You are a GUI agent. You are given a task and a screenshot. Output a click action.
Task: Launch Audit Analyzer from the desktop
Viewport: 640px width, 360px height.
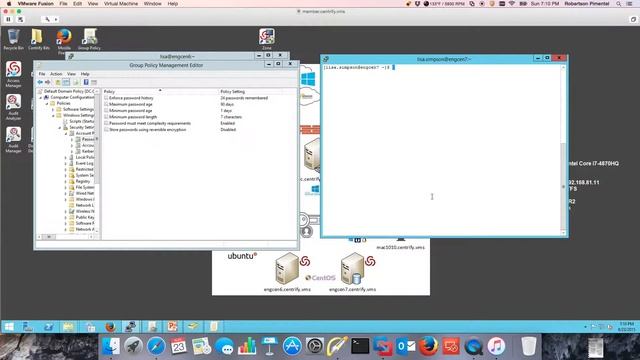[13, 107]
